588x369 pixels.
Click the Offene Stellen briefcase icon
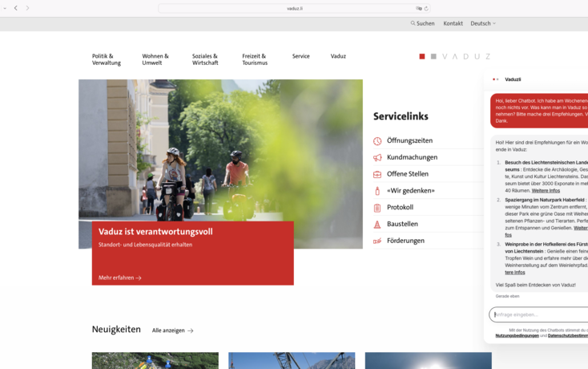pos(377,174)
